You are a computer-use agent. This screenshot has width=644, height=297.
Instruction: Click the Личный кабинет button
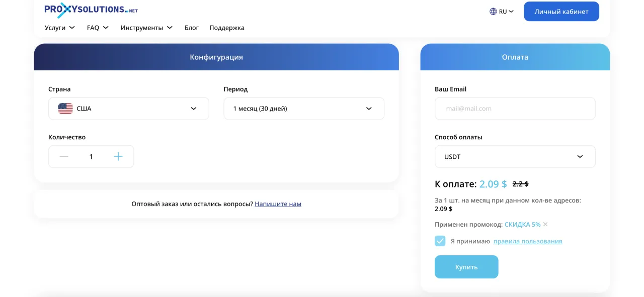point(561,12)
